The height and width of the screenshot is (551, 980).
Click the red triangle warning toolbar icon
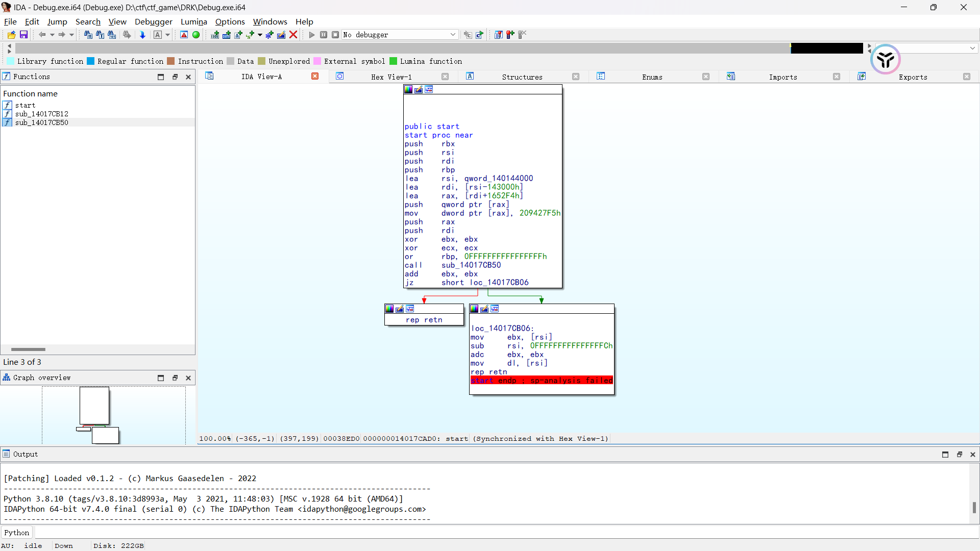184,35
